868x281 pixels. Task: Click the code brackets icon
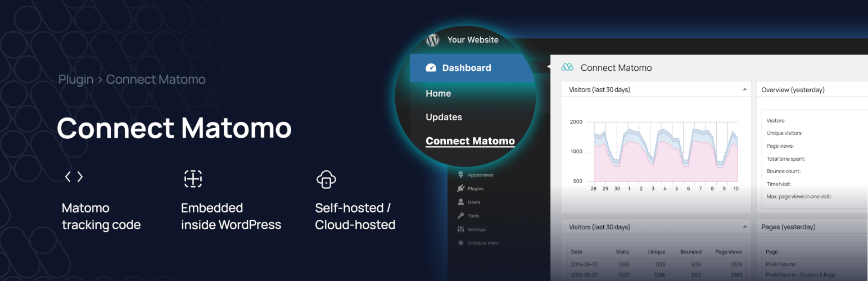[74, 177]
